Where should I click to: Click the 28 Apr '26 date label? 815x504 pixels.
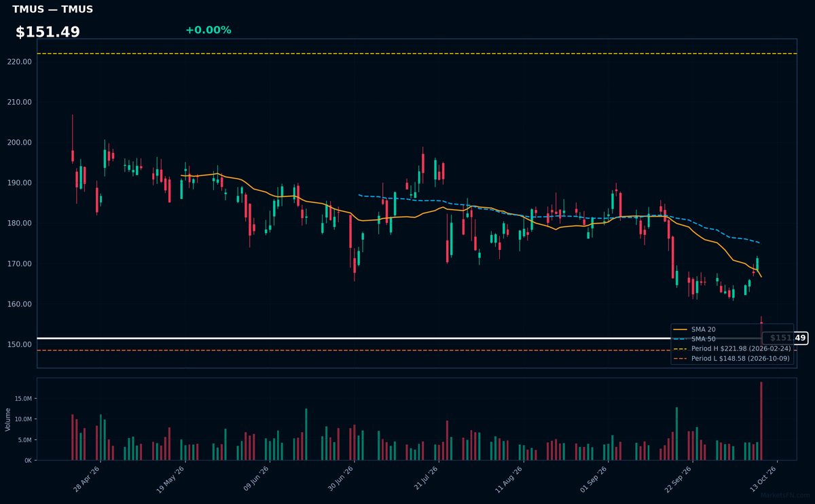point(87,478)
